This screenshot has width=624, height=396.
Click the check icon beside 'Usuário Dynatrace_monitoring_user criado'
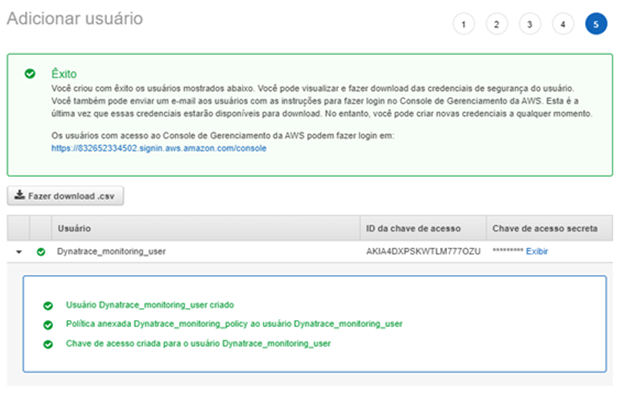point(48,306)
